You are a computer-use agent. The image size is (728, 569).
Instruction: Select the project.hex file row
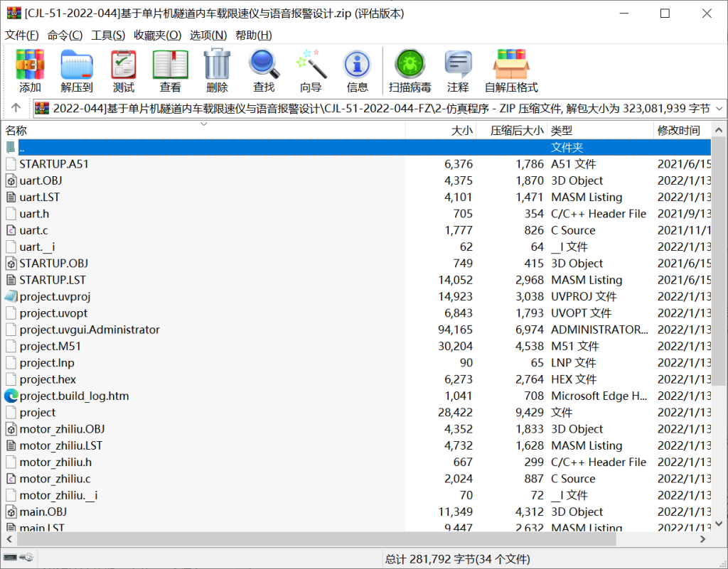48,379
